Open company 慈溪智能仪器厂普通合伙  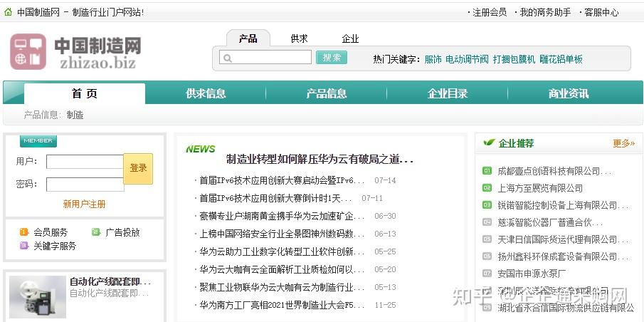point(550,222)
